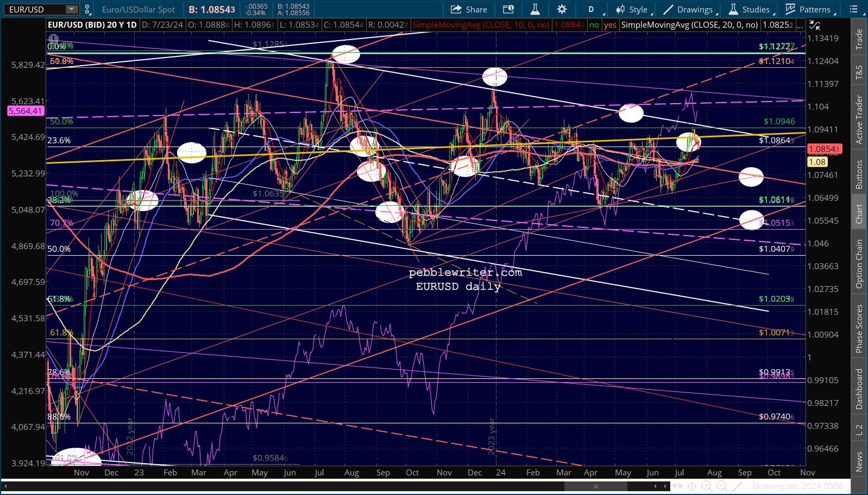868x495 pixels.
Task: Click the Euro/USDollar Spot description
Action: click(139, 9)
